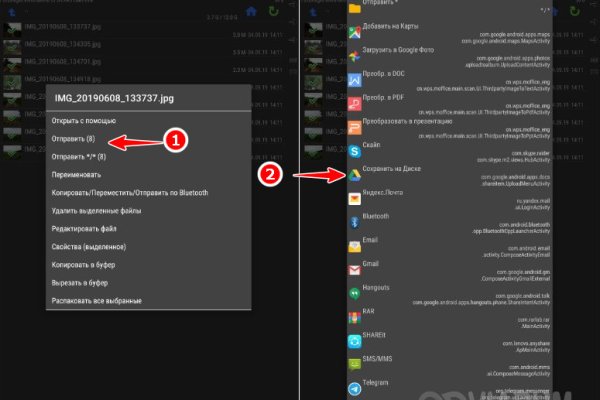
Task: Click the Skype icon
Action: [355, 150]
